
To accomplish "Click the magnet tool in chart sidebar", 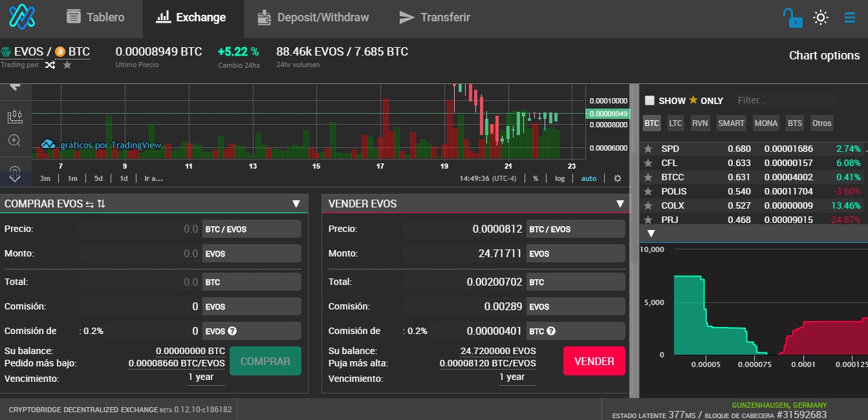I will 15,173.
